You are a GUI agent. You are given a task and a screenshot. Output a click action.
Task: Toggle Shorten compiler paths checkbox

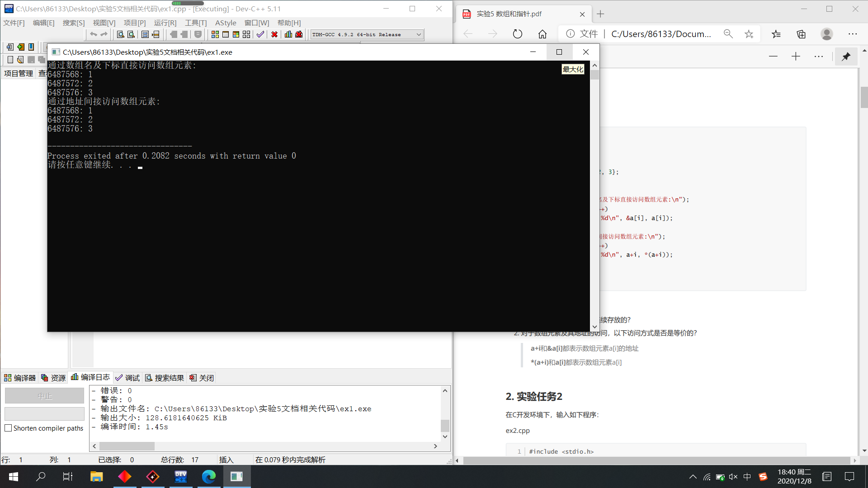[x=8, y=428]
